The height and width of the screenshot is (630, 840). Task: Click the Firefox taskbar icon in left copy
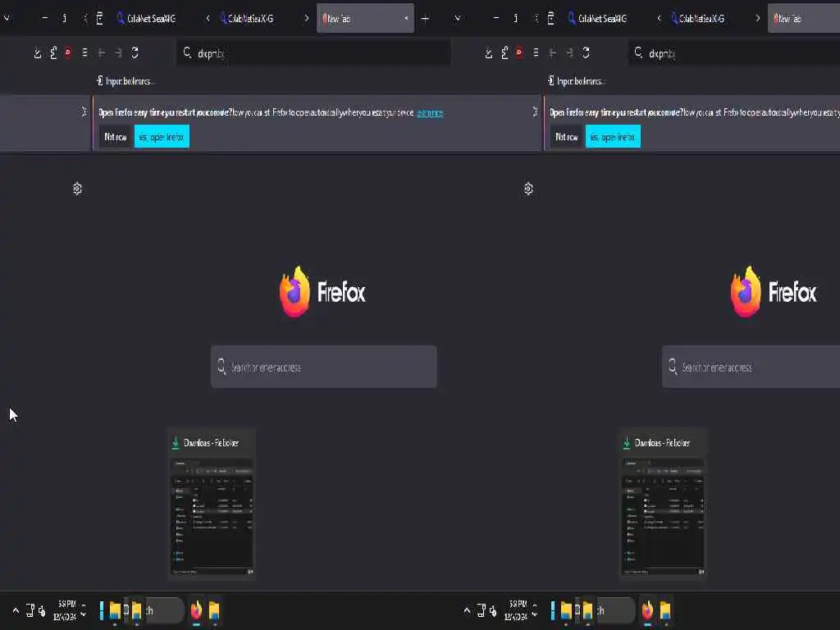pos(197,610)
